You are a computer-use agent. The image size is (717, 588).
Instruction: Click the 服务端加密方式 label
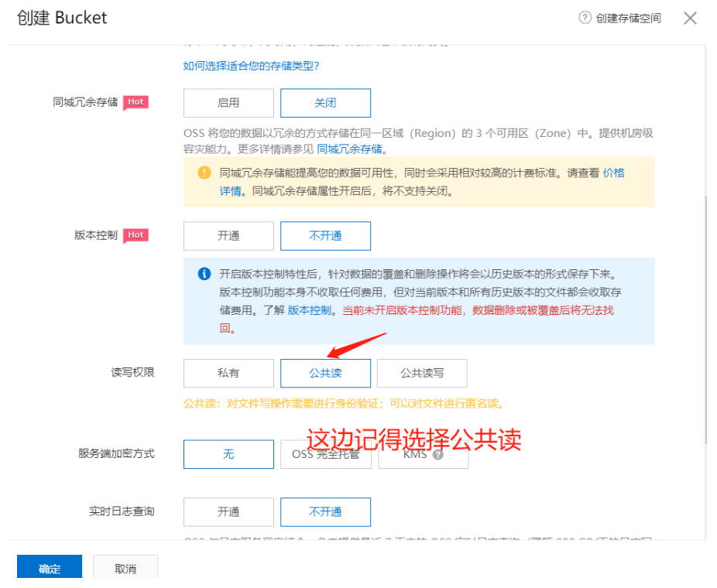pos(116,453)
